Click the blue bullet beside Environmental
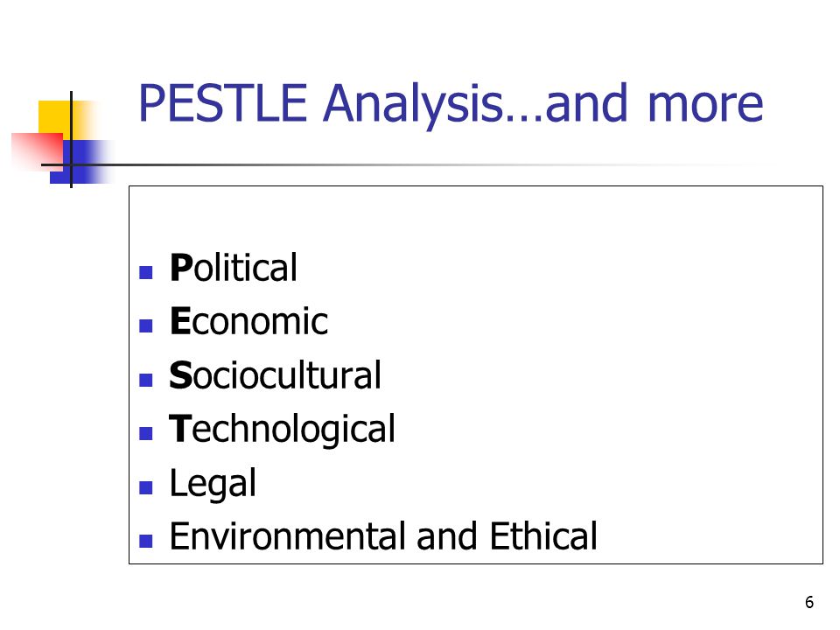Viewport: 840px width, 630px height. tap(146, 541)
